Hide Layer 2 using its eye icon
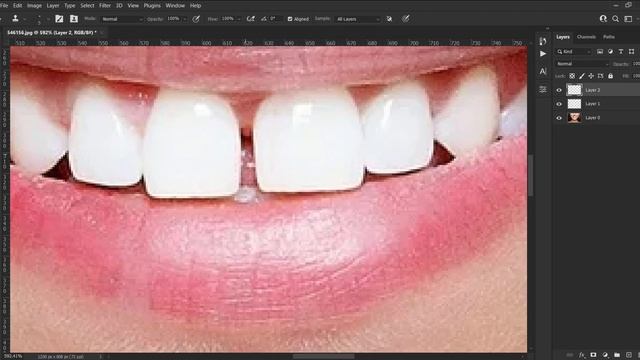Image resolution: width=640 pixels, height=360 pixels. [x=559, y=90]
